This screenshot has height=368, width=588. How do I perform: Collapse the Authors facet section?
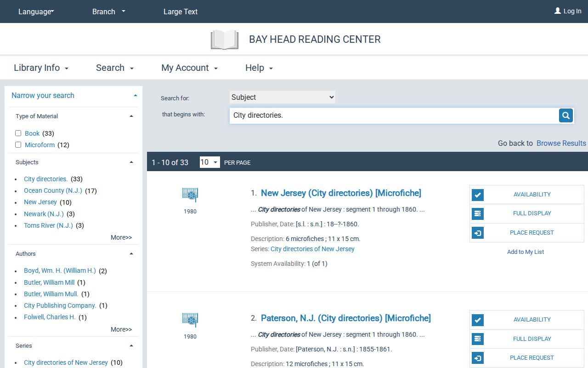point(131,254)
